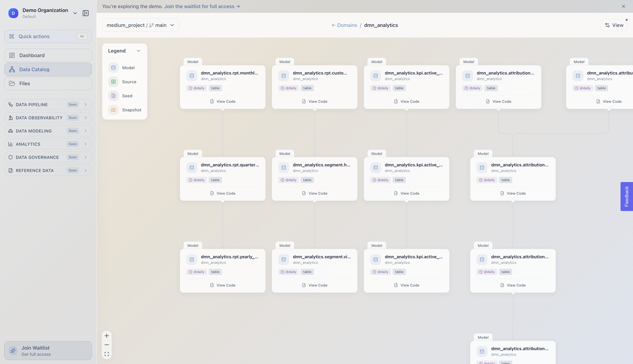View Code for segment.h... model
This screenshot has width=633, height=364.
click(314, 193)
